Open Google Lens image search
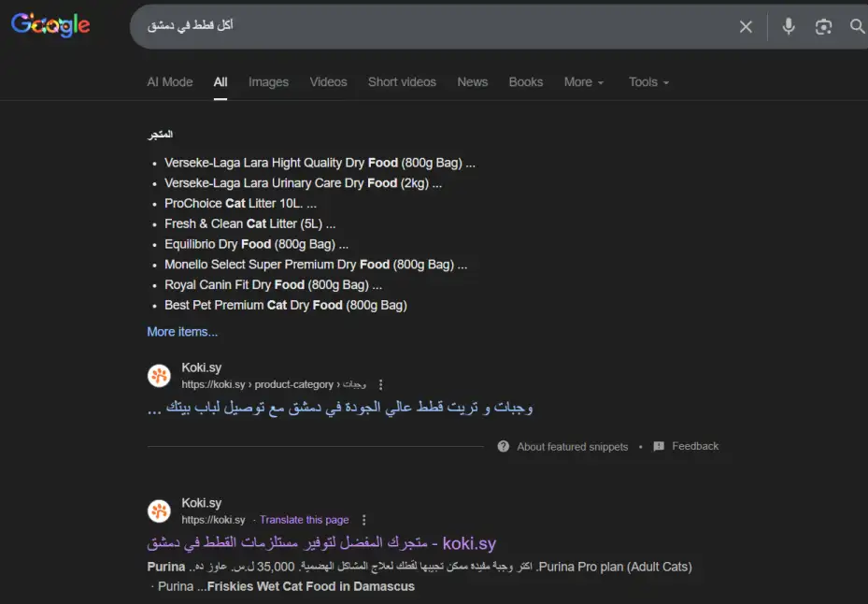868x604 pixels. pos(823,26)
